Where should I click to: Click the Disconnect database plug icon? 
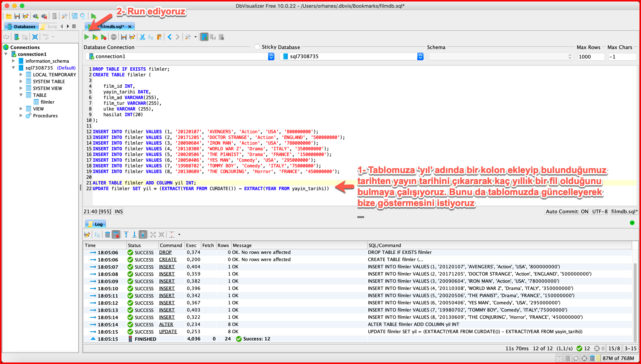tap(44, 16)
